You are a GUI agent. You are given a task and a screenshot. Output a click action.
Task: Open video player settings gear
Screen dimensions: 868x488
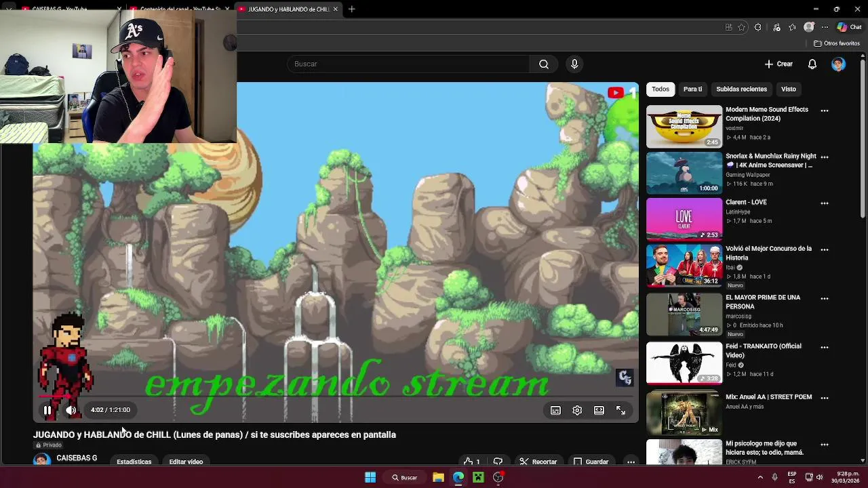click(577, 410)
